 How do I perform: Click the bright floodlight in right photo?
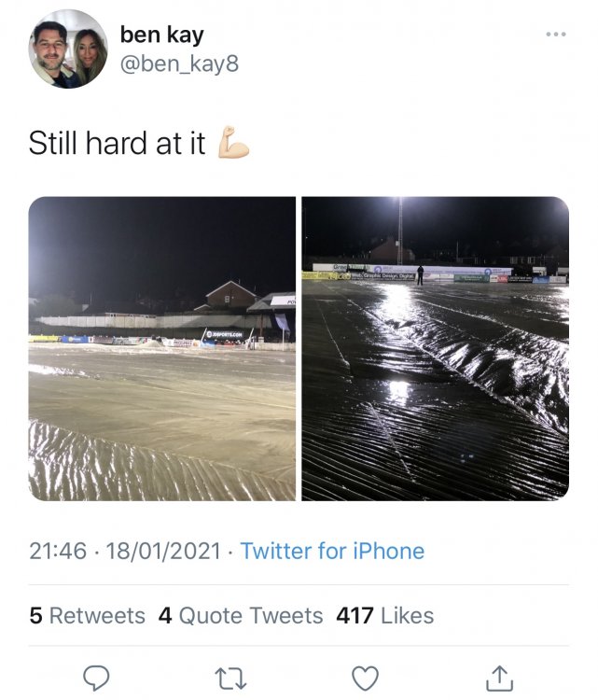400,202
